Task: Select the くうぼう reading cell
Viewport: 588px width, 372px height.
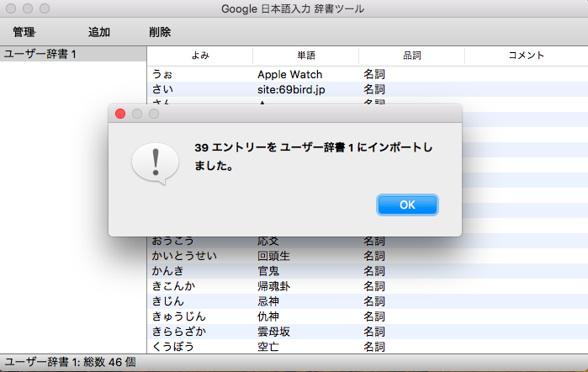Action: [200, 347]
